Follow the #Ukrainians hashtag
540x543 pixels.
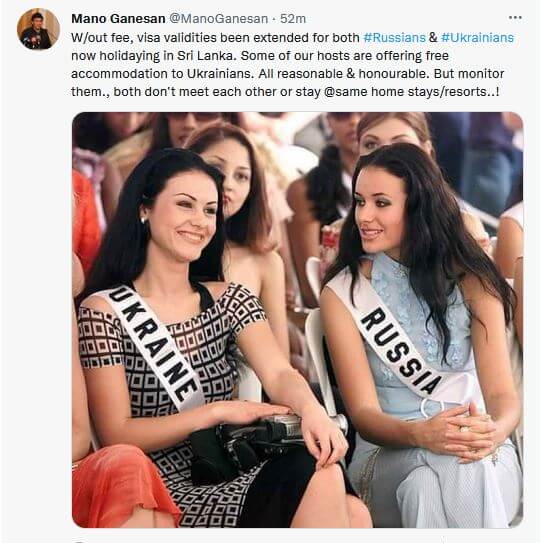pos(477,37)
